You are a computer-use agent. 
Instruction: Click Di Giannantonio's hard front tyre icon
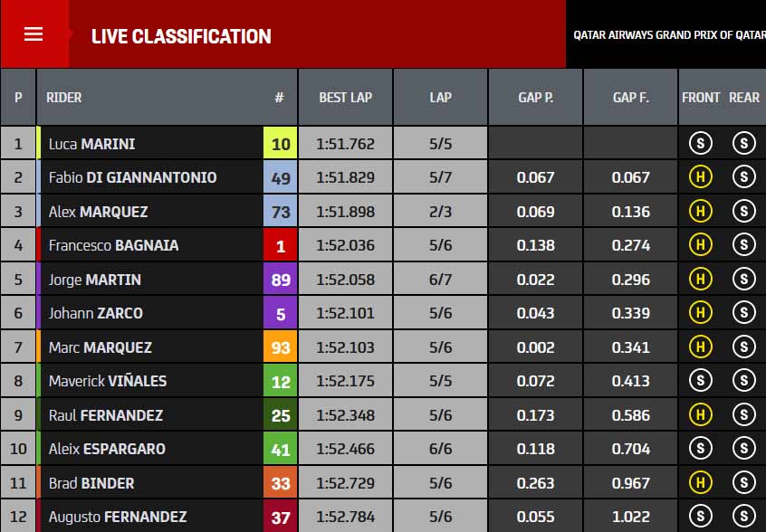point(701,176)
